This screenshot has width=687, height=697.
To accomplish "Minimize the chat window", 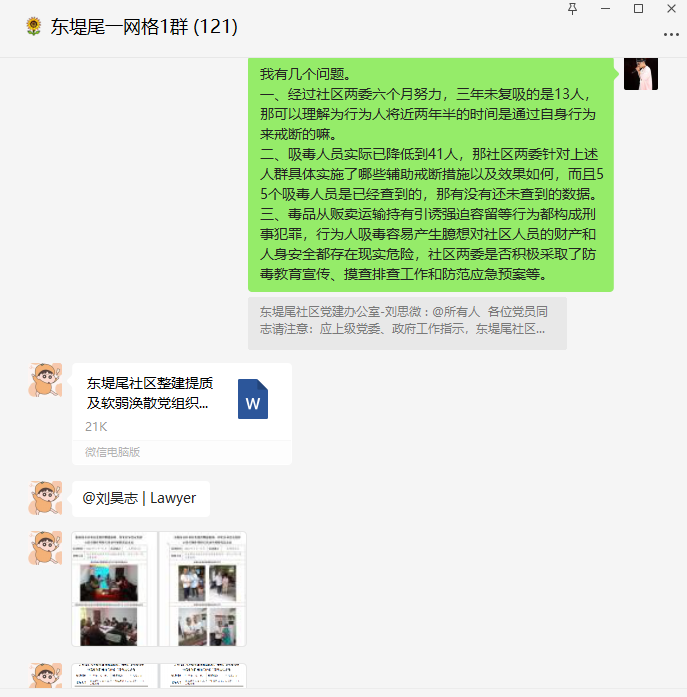I will pos(605,9).
